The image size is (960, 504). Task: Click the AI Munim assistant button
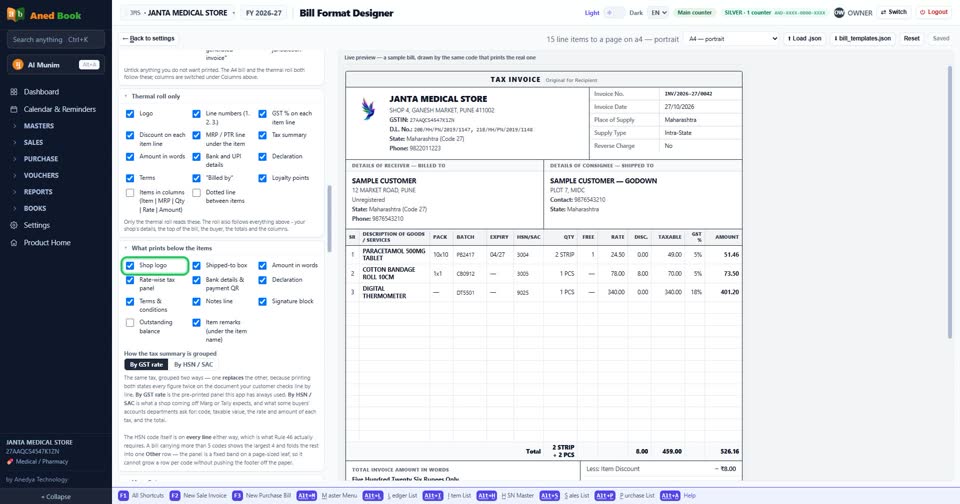coord(56,64)
